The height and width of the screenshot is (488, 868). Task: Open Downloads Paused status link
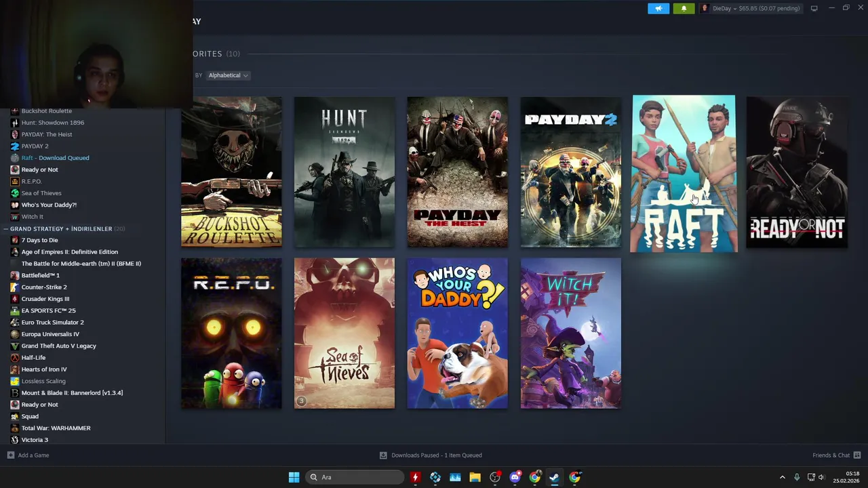tap(431, 455)
